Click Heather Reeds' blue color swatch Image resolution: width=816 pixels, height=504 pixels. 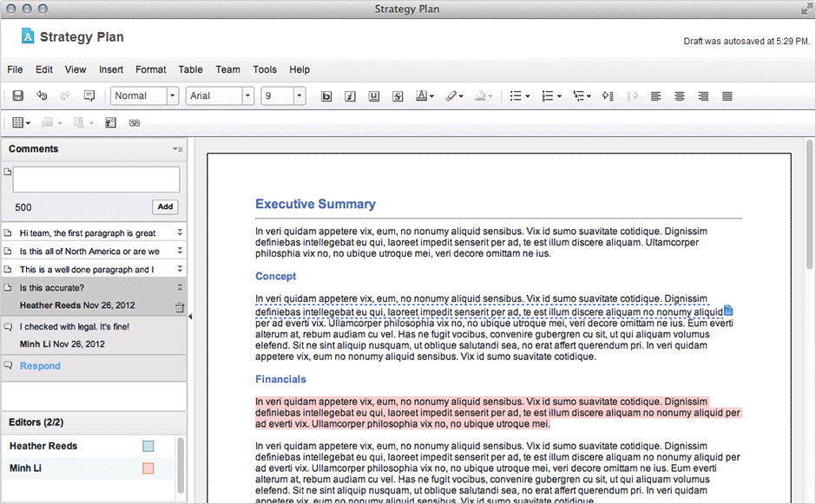pyautogui.click(x=148, y=446)
